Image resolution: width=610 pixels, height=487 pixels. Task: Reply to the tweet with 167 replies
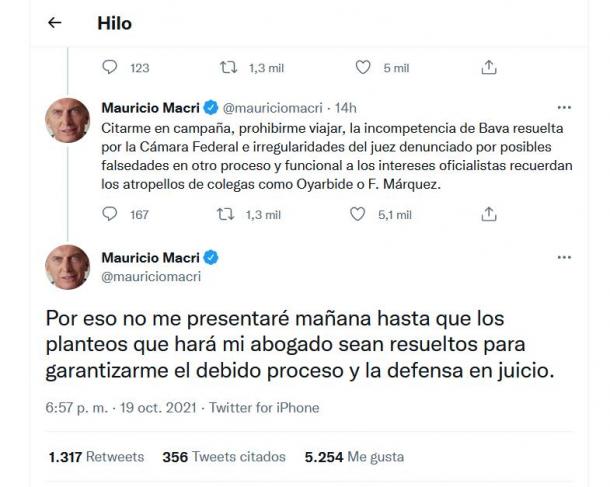(x=111, y=214)
